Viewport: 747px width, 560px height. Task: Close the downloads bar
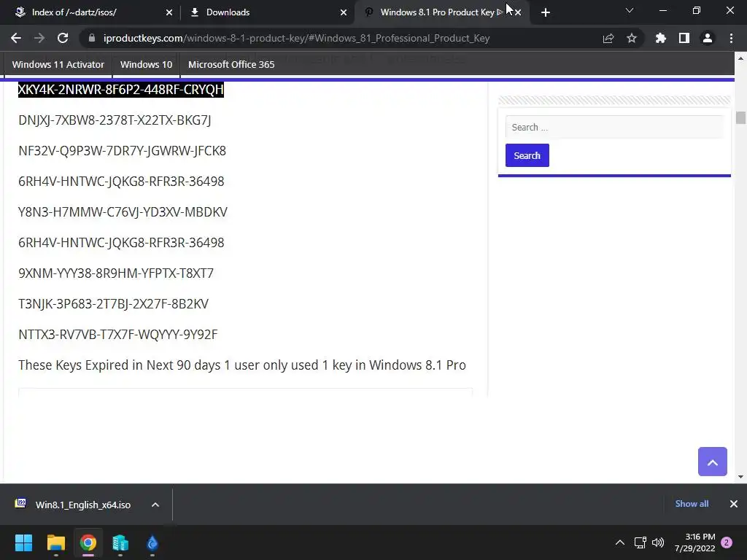[x=734, y=504]
